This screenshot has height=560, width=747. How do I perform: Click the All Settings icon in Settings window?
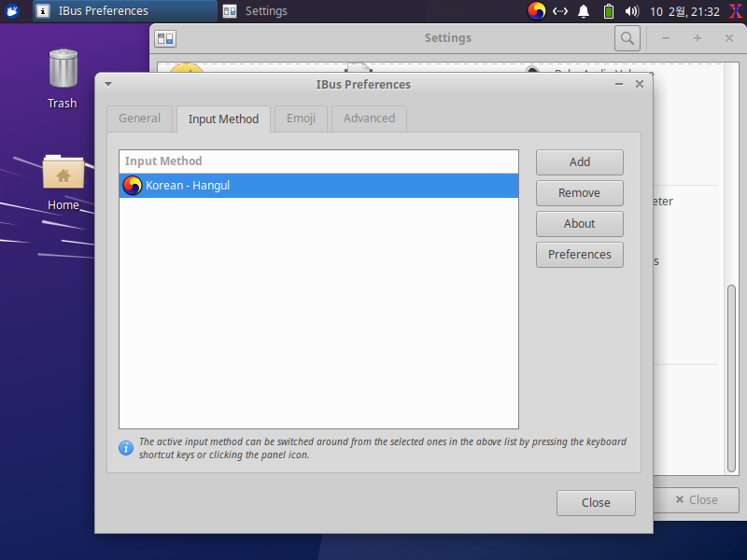click(x=165, y=38)
